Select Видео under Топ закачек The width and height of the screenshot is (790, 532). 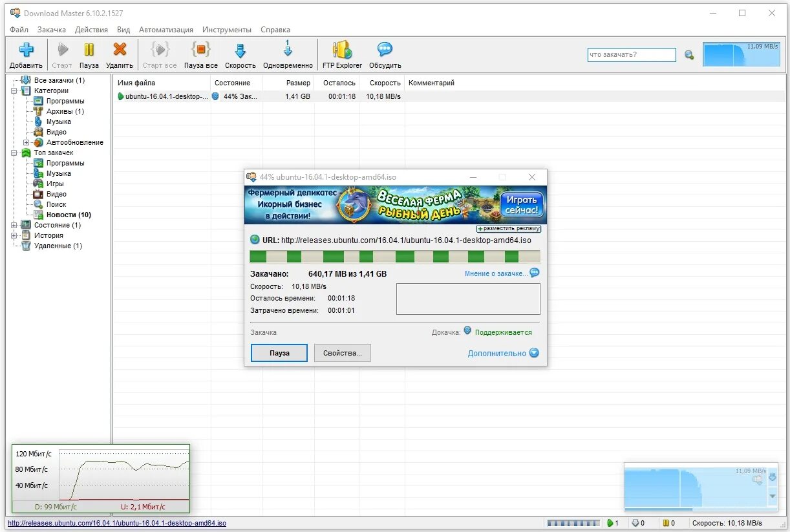point(56,194)
